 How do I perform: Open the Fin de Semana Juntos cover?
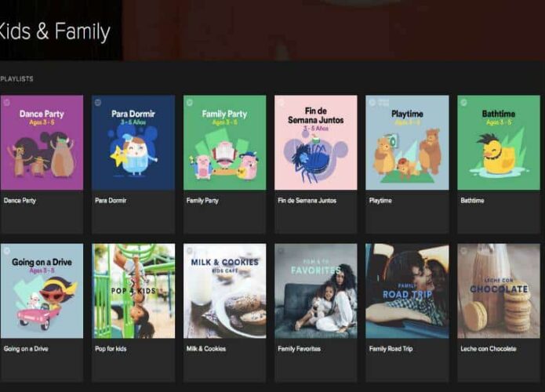(x=315, y=143)
